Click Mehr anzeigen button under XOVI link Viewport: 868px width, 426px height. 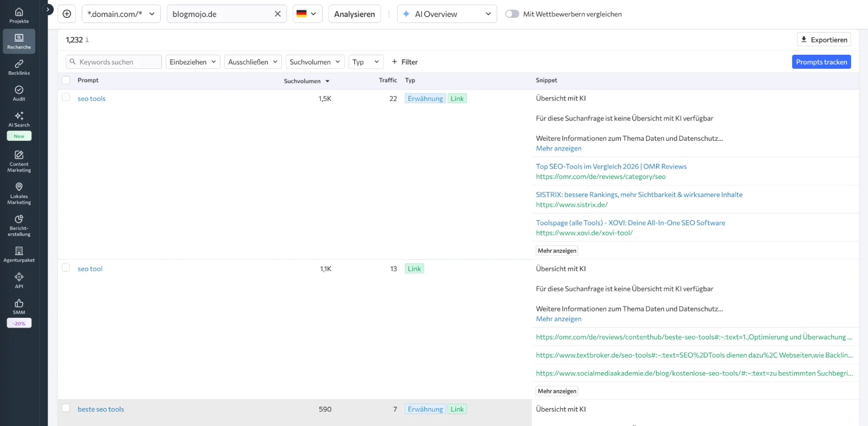[x=557, y=251]
